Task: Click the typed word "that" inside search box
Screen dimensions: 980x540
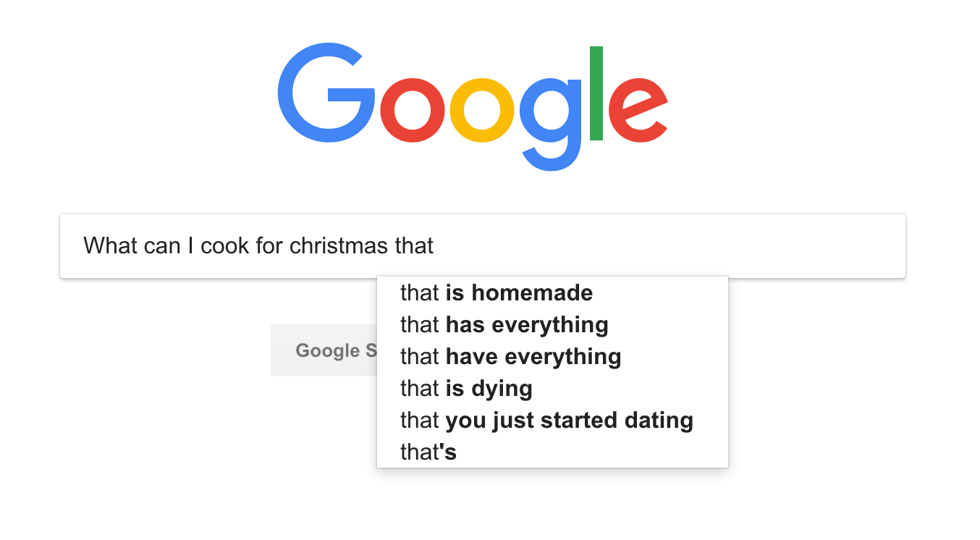Action: point(414,246)
